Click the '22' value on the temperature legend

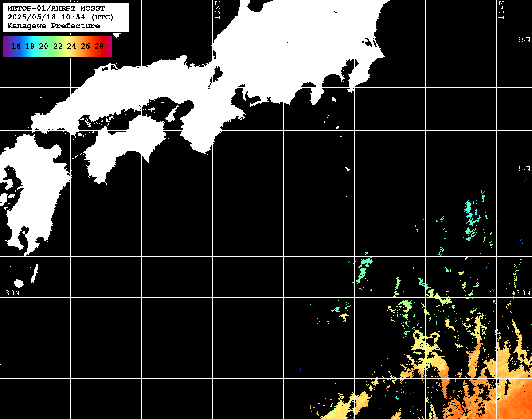point(58,46)
